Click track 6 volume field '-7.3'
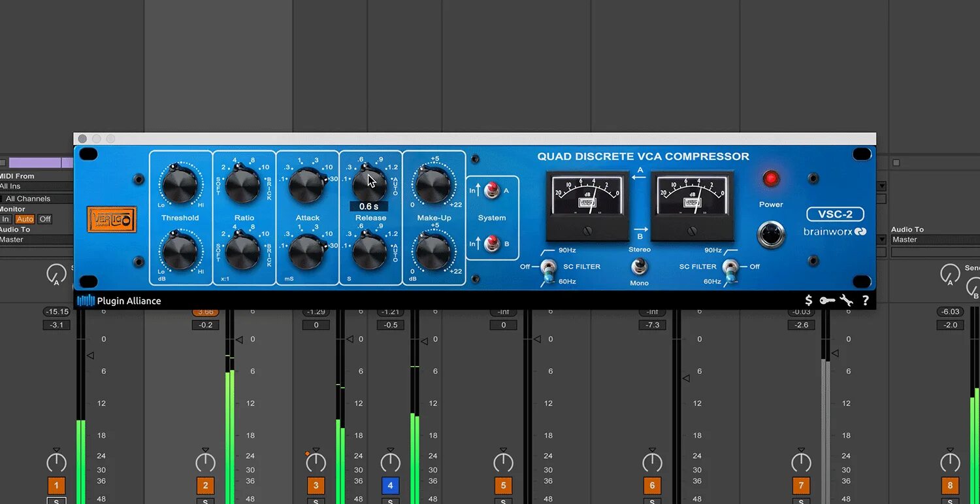Image resolution: width=980 pixels, height=504 pixels. (652, 325)
